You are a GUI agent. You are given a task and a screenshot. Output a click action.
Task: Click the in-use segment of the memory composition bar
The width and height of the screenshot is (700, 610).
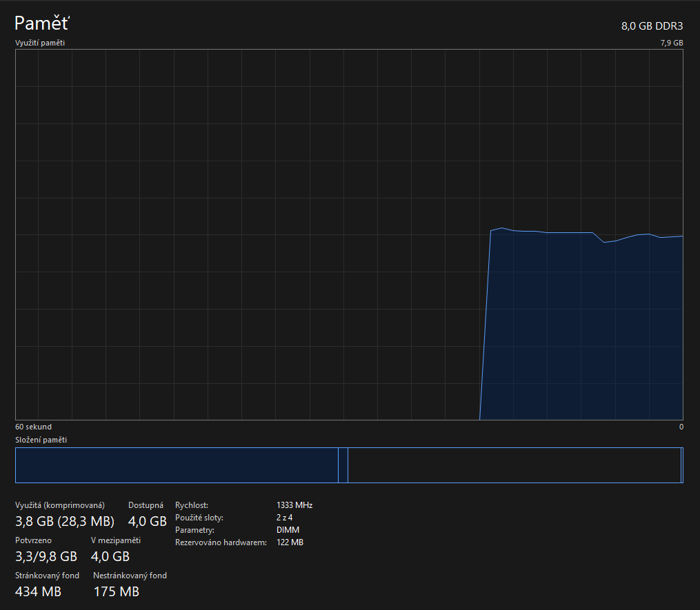pos(176,465)
